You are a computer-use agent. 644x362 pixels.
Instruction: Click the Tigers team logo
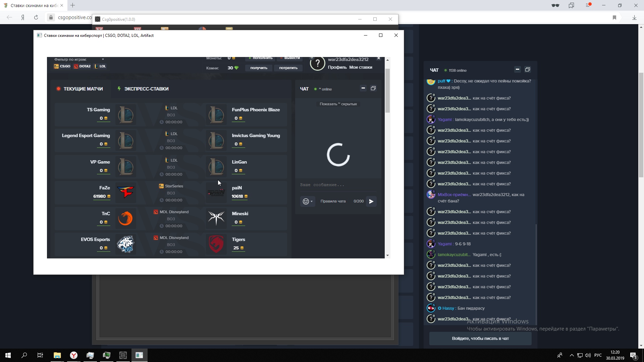coord(216,244)
